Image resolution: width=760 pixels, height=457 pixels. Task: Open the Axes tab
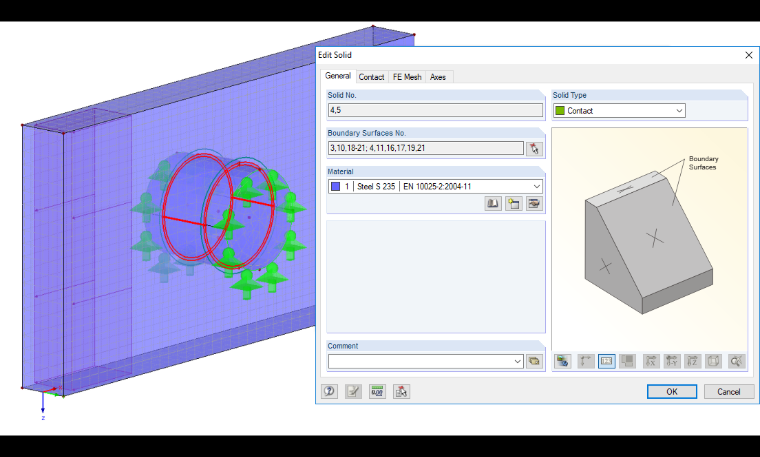tap(438, 77)
